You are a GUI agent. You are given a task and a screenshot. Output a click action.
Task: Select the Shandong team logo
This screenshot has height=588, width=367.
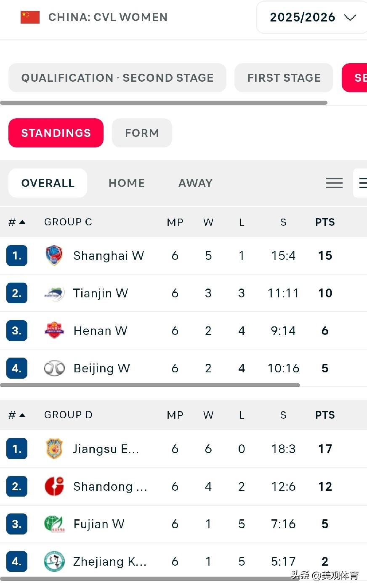(54, 486)
